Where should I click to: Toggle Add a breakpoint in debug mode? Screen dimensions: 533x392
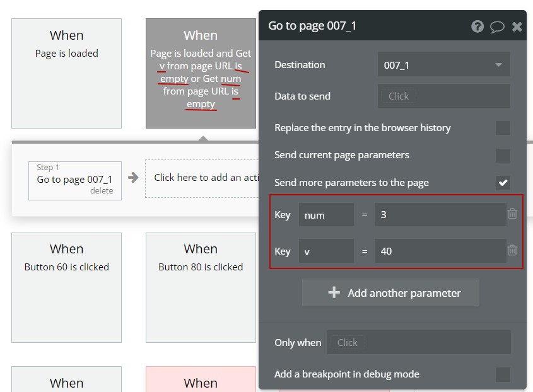click(503, 374)
